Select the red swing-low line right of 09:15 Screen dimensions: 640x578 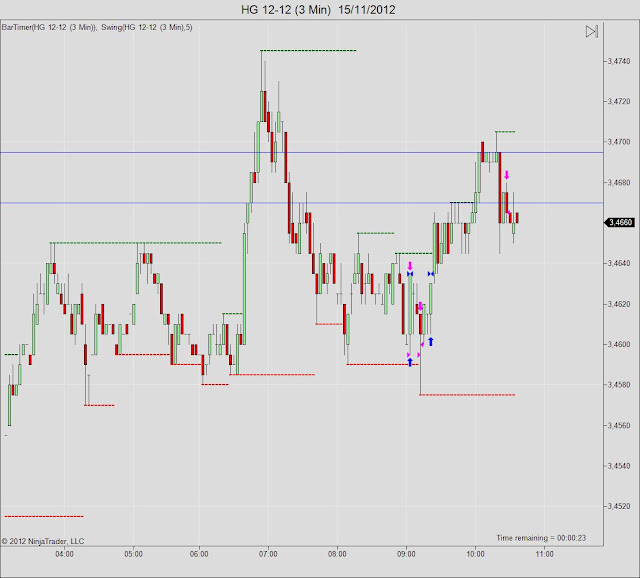[467, 395]
